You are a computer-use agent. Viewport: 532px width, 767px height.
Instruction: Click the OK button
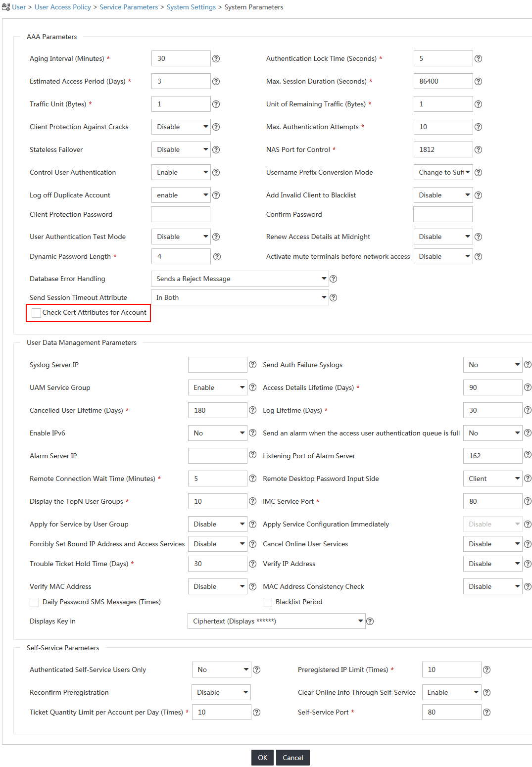[x=262, y=758]
